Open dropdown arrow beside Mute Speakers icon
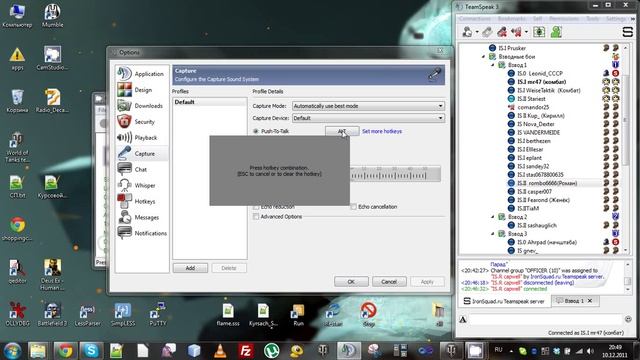The height and width of the screenshot is (360, 640). pyautogui.click(x=527, y=32)
